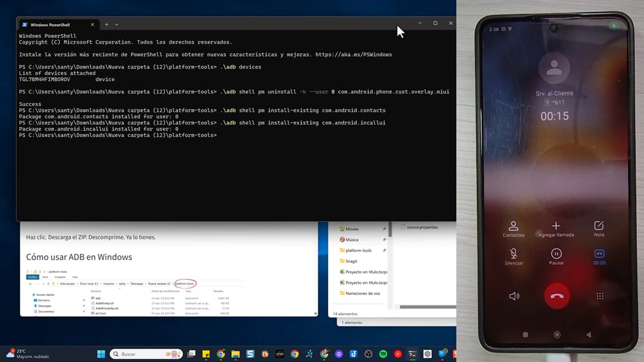The width and height of the screenshot is (644, 362).
Task: Click '1 elemento' status text in rear Explorer
Action: pyautogui.click(x=352, y=323)
